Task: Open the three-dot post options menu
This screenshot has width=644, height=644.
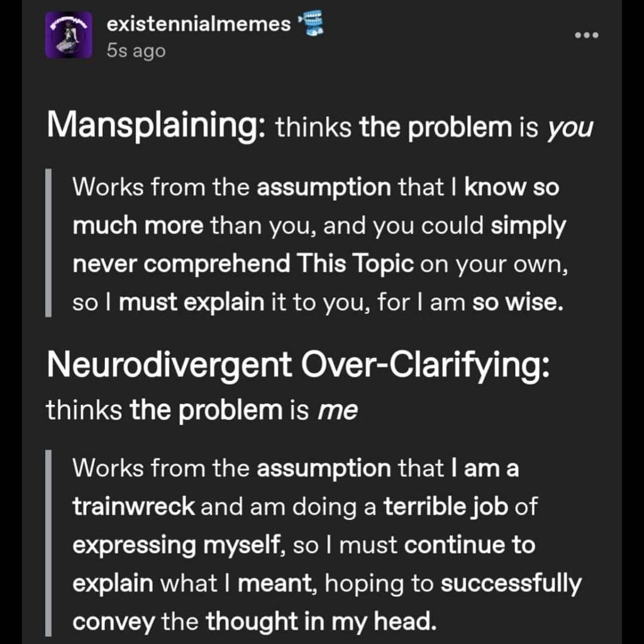Action: point(587,35)
